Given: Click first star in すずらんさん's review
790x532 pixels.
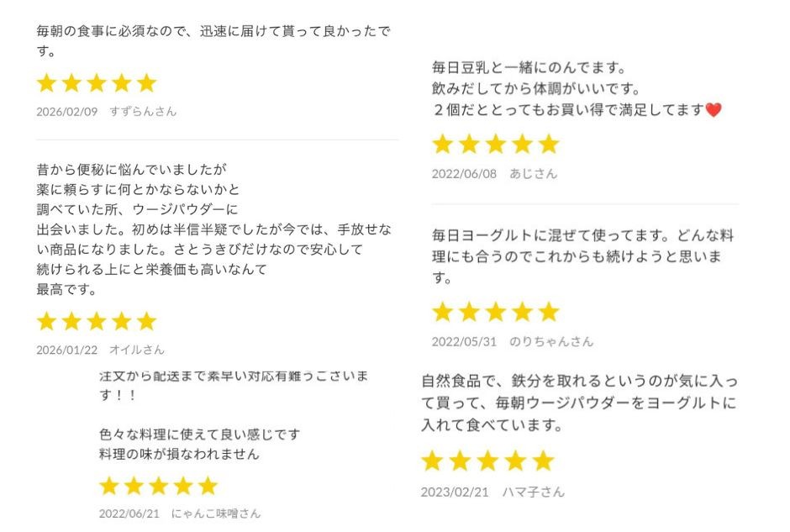Looking at the screenshot, I should [x=46, y=82].
